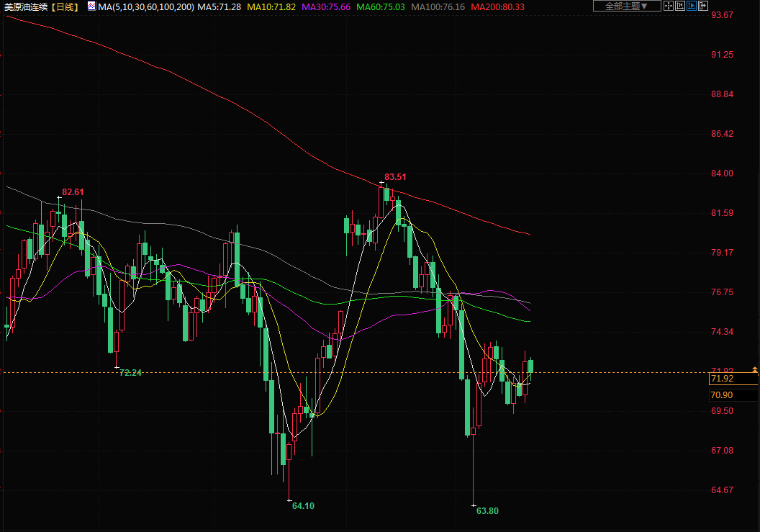This screenshot has height=532, width=760.
Task: Click the MA indicator chart icon
Action: pos(91,6)
